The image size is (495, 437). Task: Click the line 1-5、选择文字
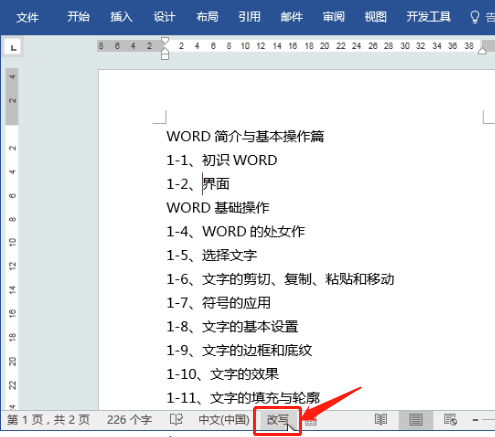[212, 255]
